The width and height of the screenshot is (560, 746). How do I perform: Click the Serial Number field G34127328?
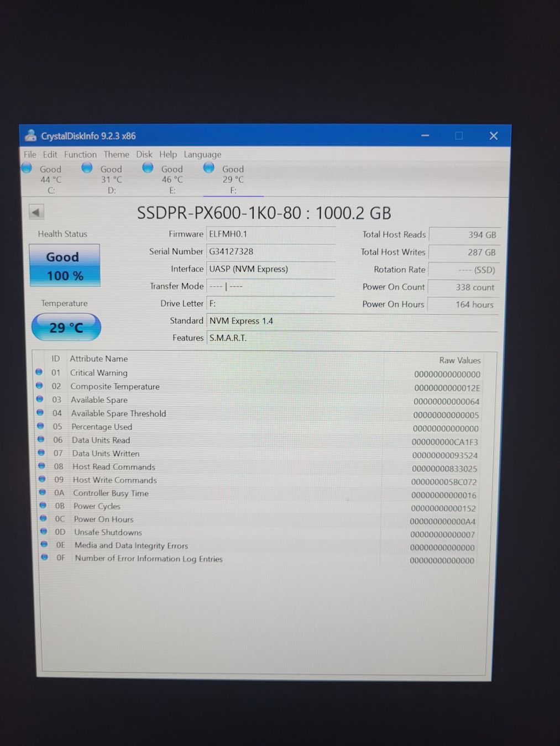tap(271, 251)
